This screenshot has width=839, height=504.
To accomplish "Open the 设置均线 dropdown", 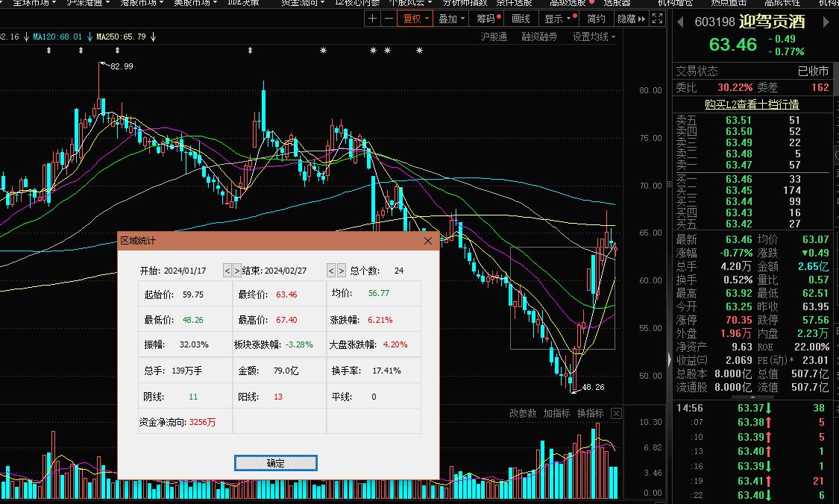I will [594, 37].
